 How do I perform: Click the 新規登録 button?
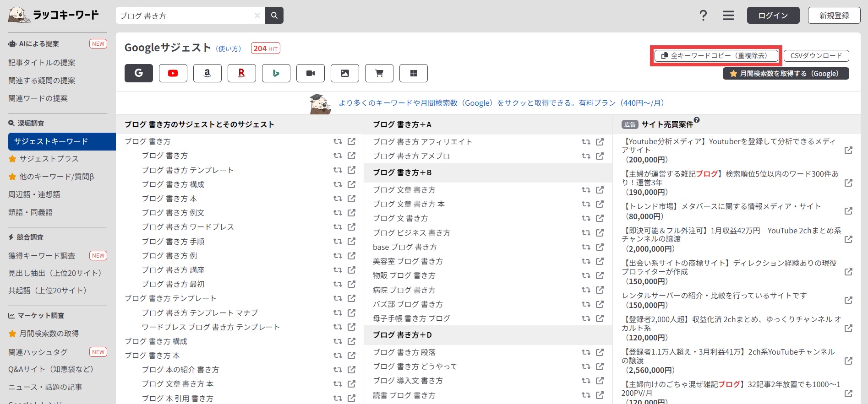click(834, 16)
